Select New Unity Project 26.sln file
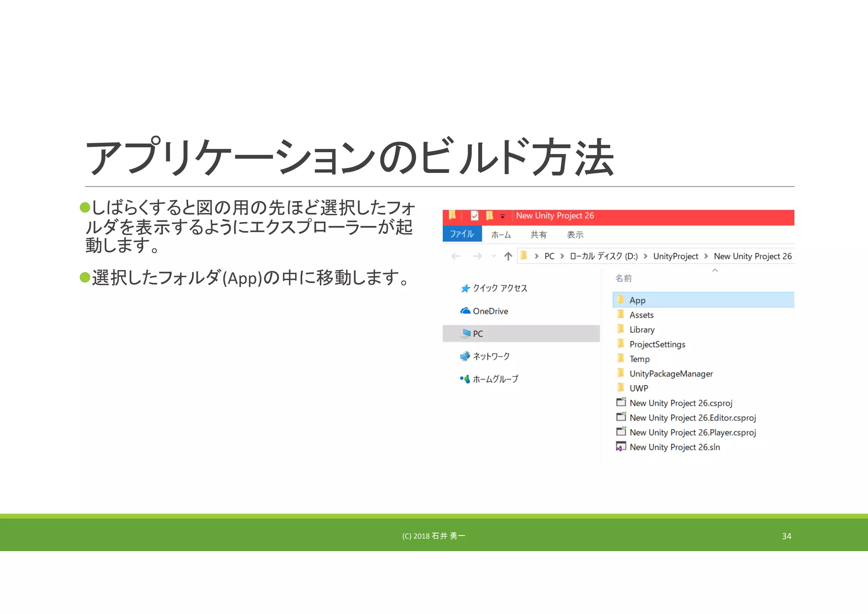The height and width of the screenshot is (614, 868). pos(675,447)
